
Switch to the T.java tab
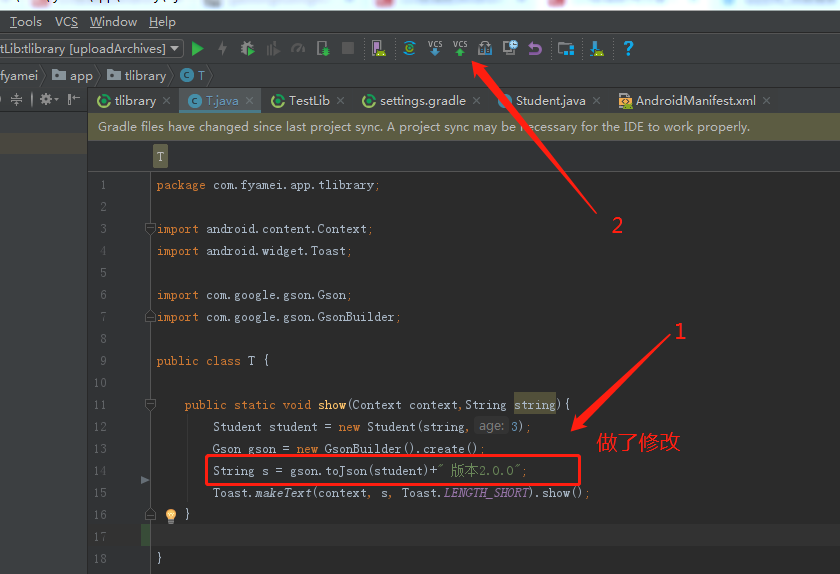point(222,101)
